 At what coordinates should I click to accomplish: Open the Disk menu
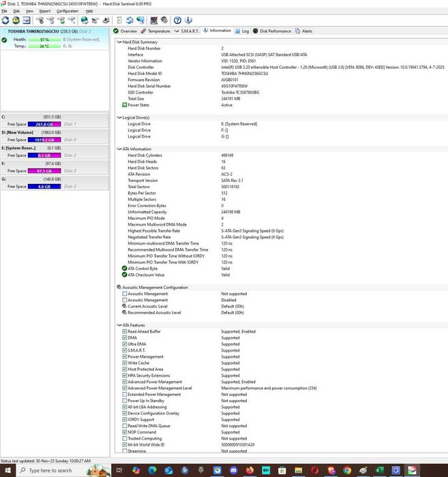pyautogui.click(x=16, y=11)
